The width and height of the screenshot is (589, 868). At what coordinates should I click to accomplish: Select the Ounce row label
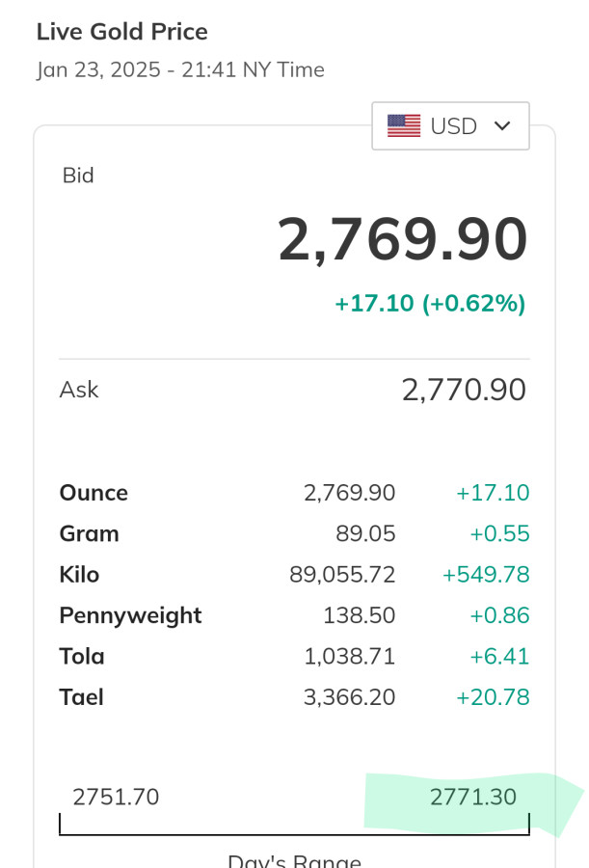[x=94, y=493]
